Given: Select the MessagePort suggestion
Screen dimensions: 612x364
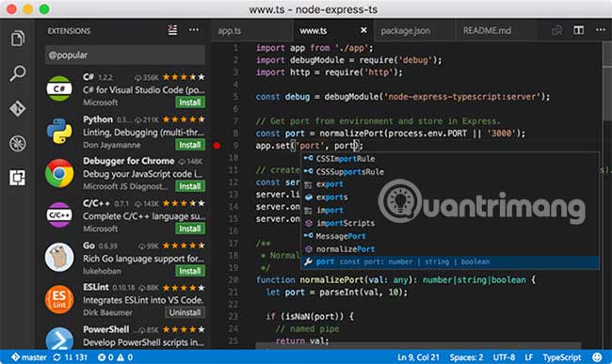Looking at the screenshot, I should (x=450, y=236).
